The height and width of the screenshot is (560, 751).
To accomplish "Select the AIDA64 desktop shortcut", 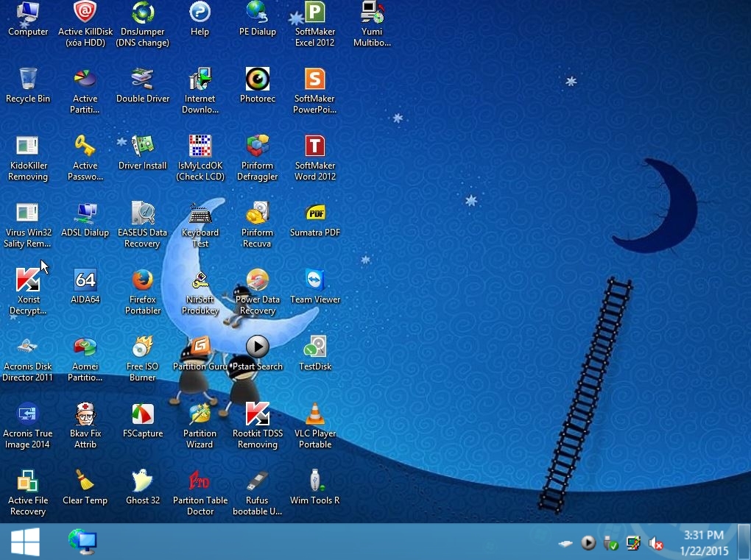I will pos(85,280).
